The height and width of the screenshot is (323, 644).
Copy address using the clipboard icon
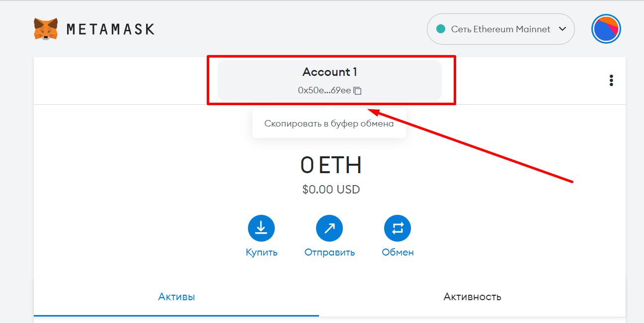point(358,90)
